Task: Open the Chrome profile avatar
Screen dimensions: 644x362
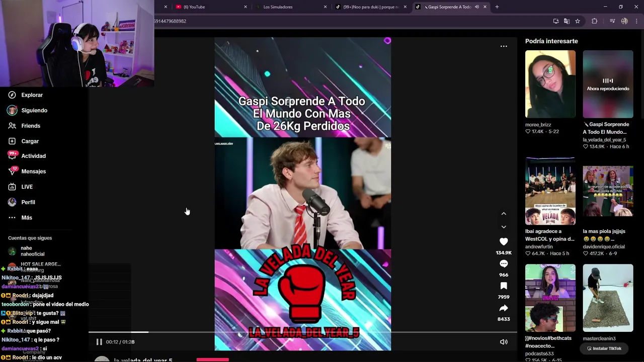Action: coord(624,21)
